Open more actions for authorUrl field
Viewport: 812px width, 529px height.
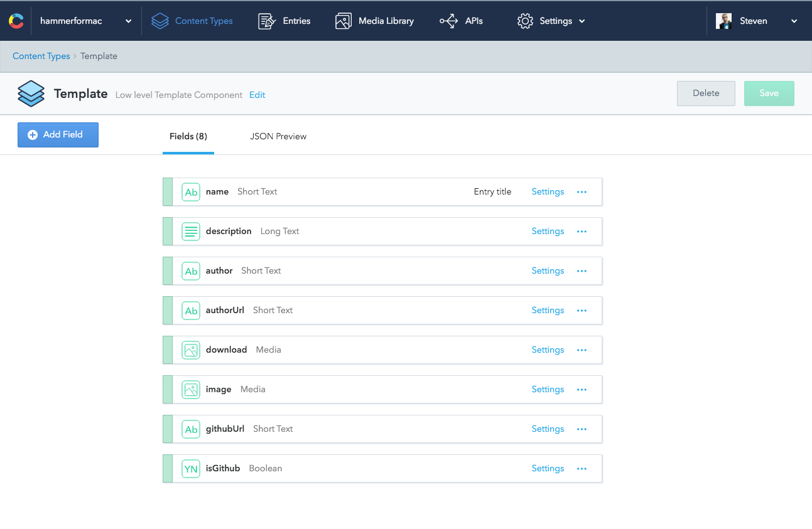pos(582,311)
